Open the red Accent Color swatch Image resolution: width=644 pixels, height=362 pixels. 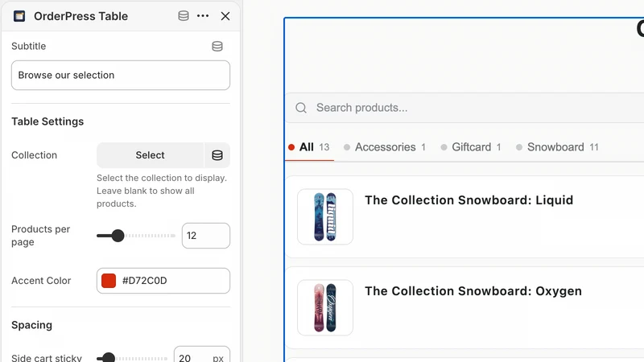pos(109,281)
